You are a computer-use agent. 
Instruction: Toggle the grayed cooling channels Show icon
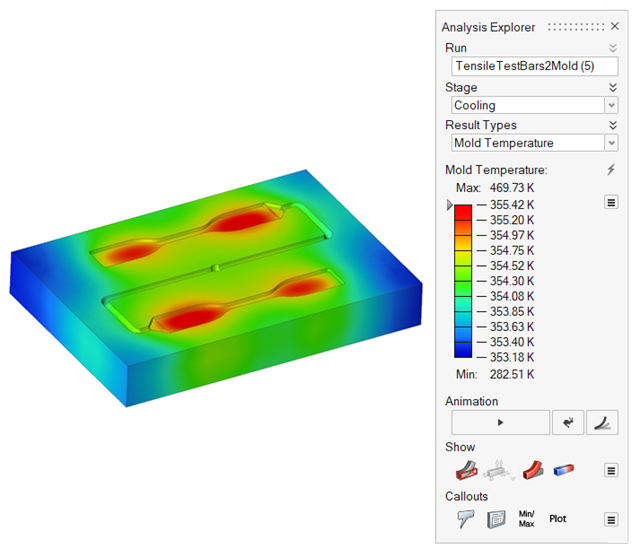pos(499,470)
